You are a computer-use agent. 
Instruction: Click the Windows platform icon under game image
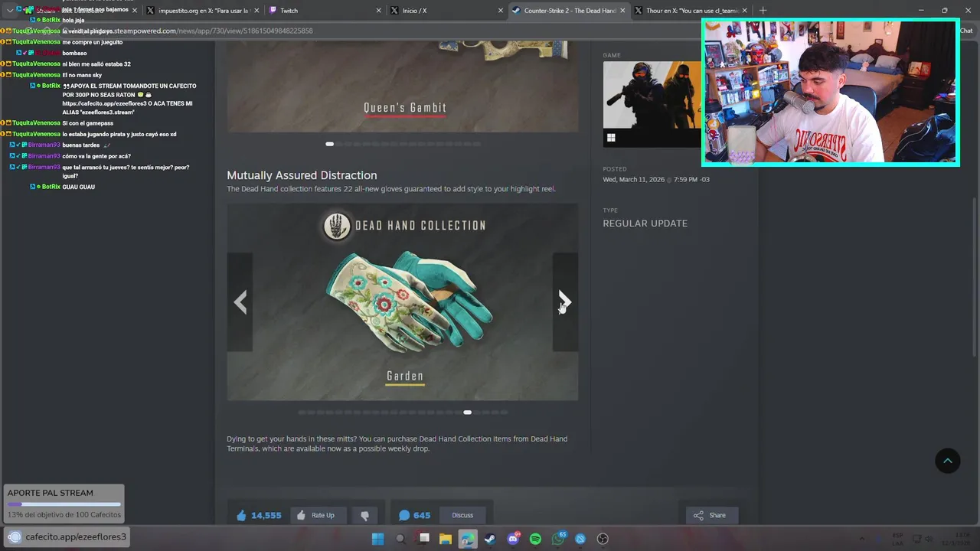coord(611,138)
